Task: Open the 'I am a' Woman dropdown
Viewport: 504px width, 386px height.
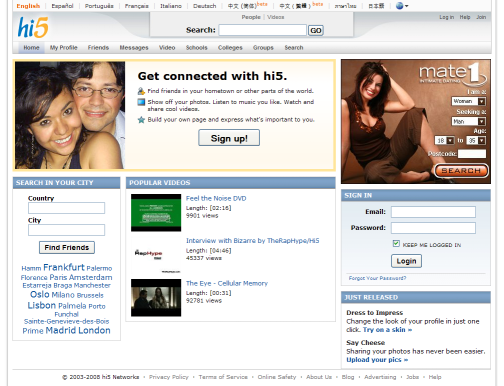Action: point(469,101)
